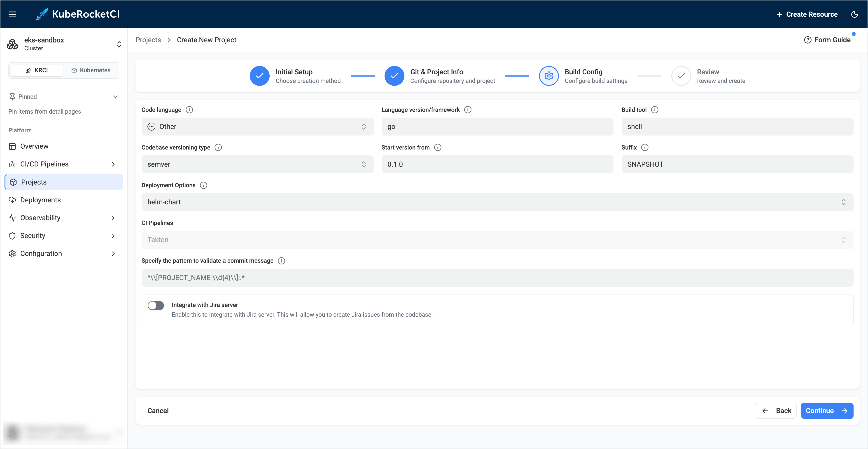Click the commit message pattern field
This screenshot has width=868, height=449.
(x=497, y=277)
